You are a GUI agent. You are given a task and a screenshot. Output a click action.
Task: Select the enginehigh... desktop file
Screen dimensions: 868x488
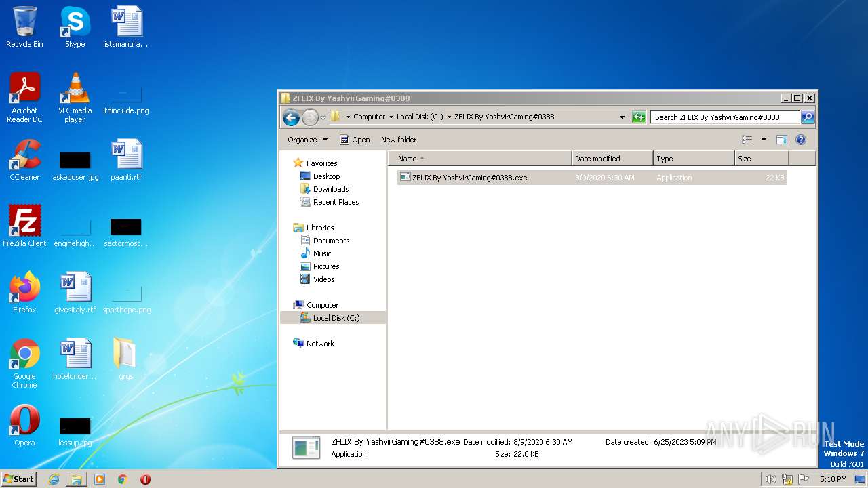(75, 231)
